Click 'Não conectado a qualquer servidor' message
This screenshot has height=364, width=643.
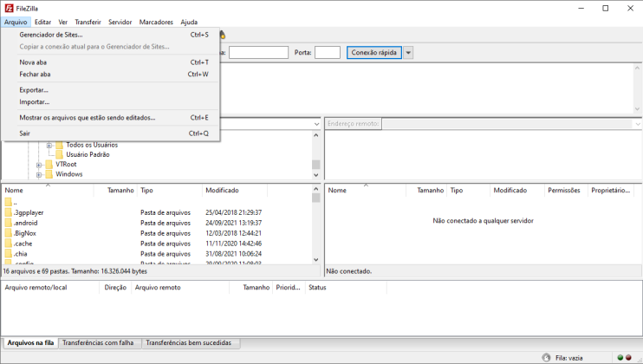483,221
